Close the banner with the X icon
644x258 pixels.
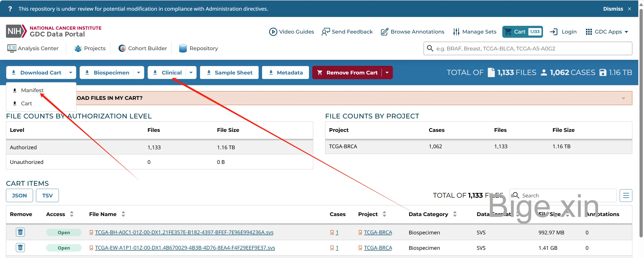coord(629,9)
